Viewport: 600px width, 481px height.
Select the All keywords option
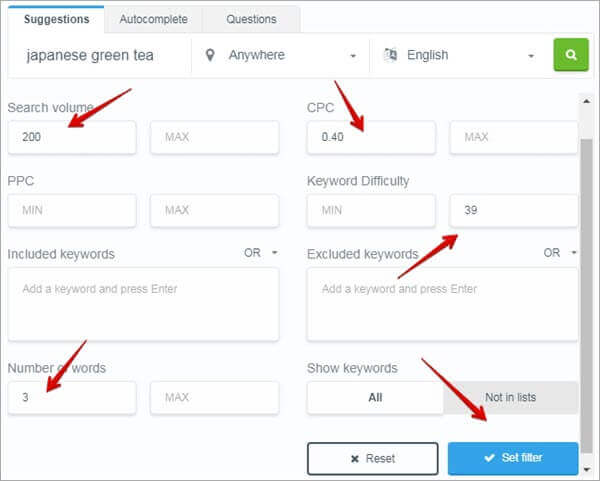click(x=375, y=397)
